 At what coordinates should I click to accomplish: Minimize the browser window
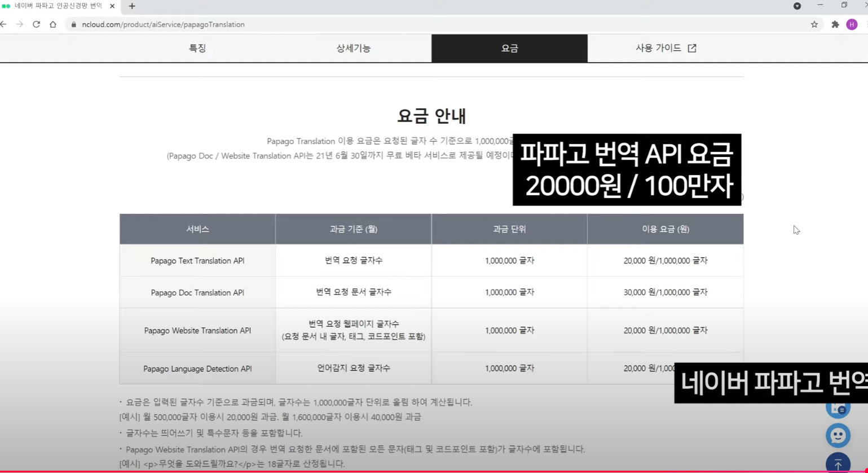(821, 5)
